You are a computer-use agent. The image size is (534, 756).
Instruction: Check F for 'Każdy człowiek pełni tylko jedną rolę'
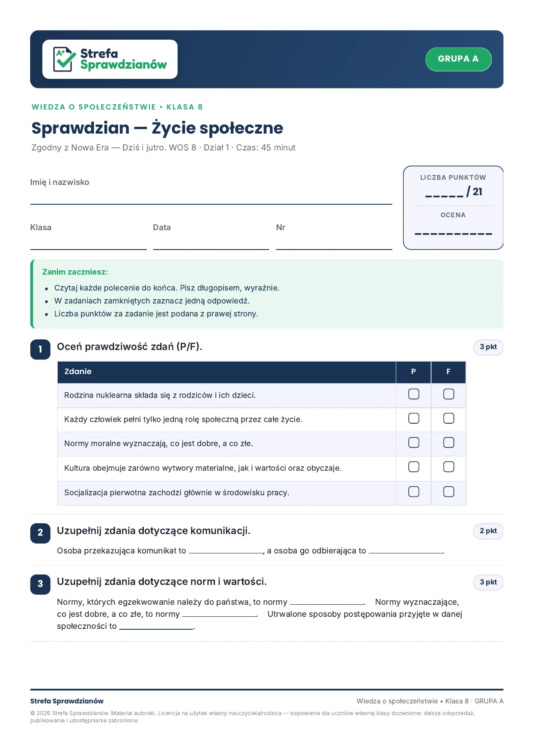tap(449, 418)
